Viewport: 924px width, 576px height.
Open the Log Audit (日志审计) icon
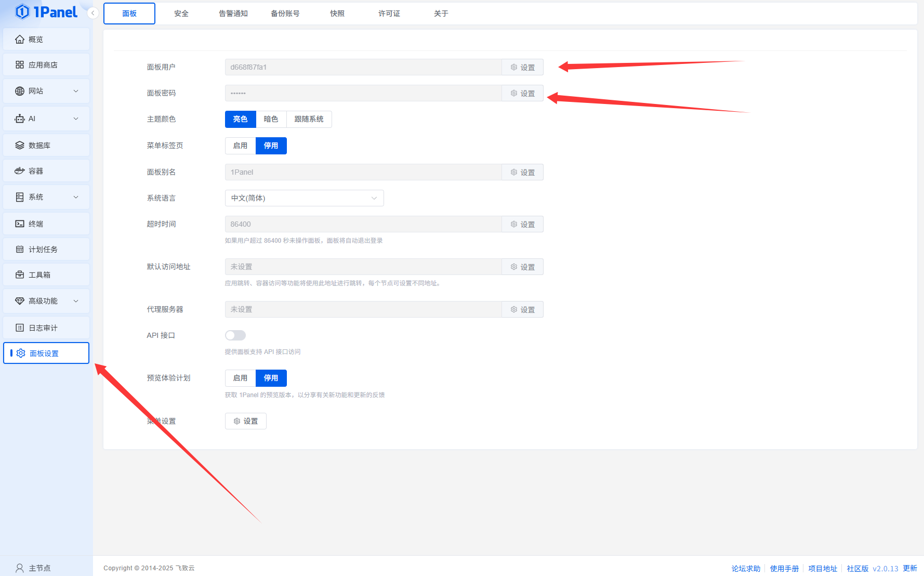point(20,328)
